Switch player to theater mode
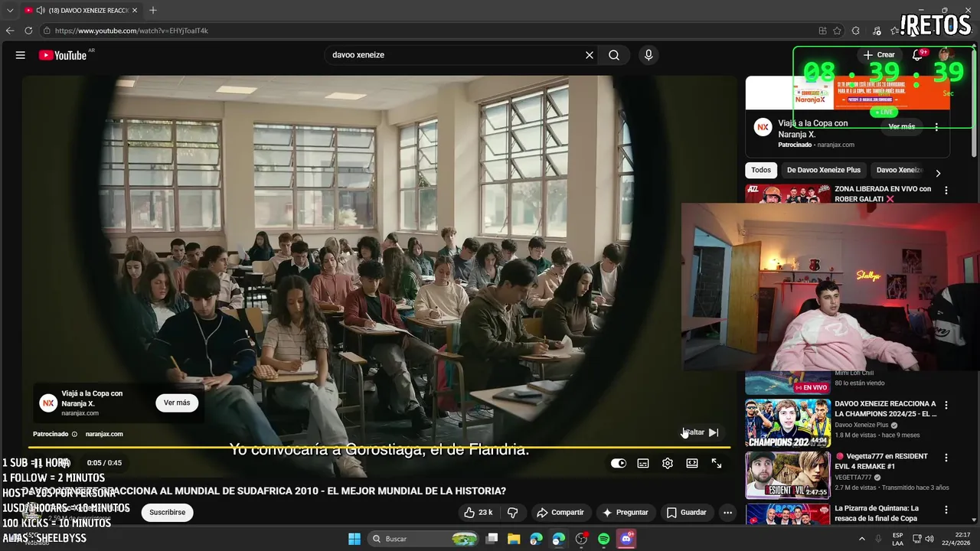980x551 pixels. click(x=692, y=463)
